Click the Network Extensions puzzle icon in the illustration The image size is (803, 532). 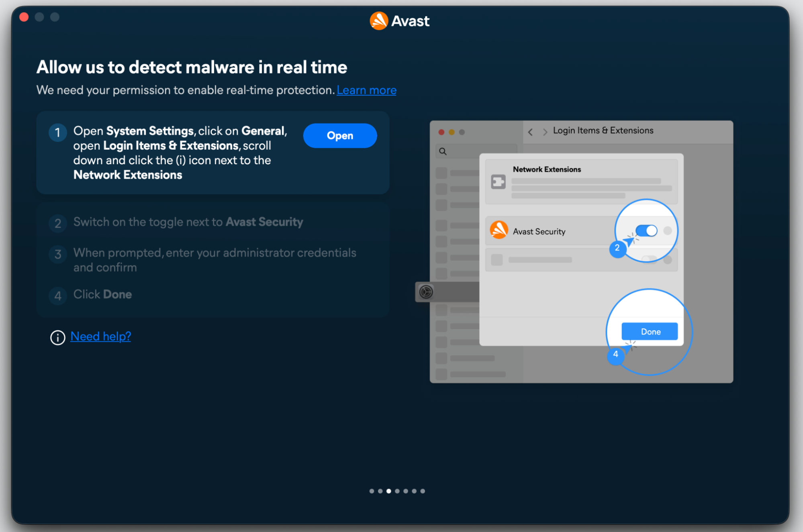pos(498,181)
